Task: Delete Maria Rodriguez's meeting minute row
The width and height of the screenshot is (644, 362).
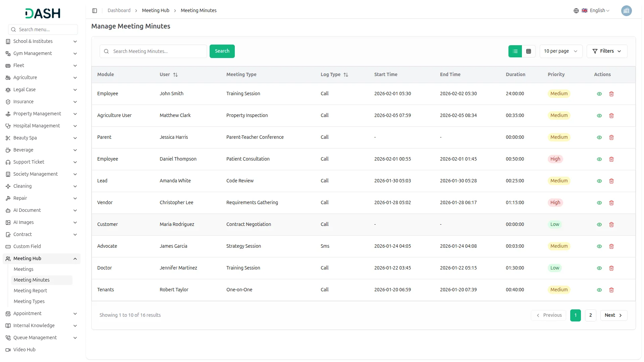Action: (x=611, y=225)
